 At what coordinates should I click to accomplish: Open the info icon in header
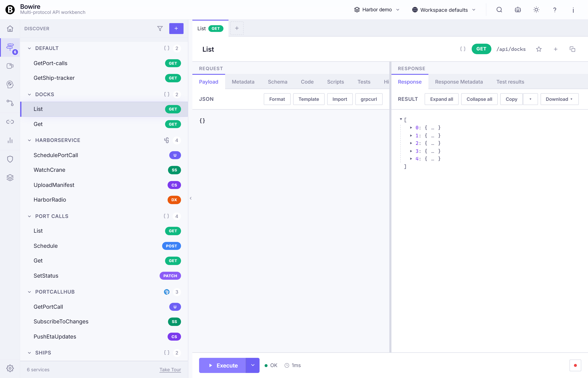pyautogui.click(x=573, y=10)
